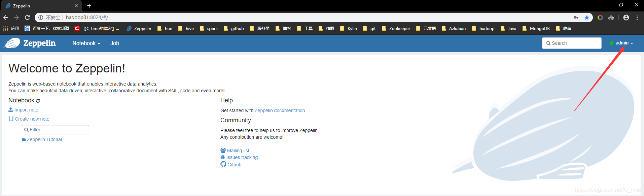Open the Java bookmark folder
Viewport: 644px width, 196px height.
(x=508, y=29)
